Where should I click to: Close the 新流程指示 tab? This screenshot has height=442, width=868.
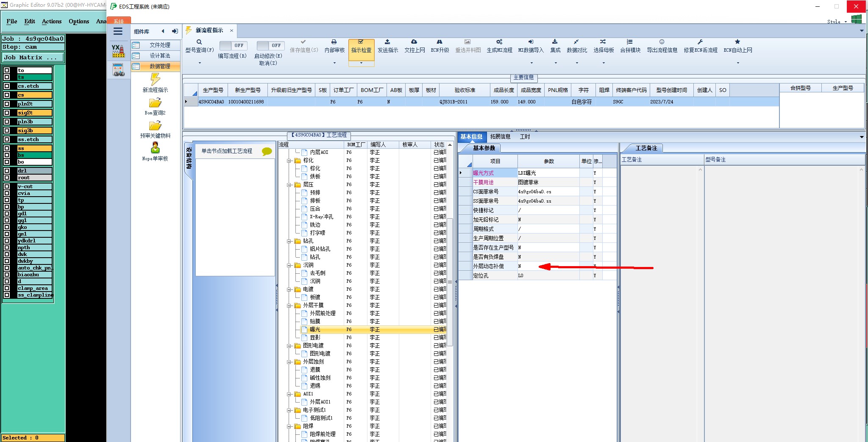pyautogui.click(x=231, y=31)
